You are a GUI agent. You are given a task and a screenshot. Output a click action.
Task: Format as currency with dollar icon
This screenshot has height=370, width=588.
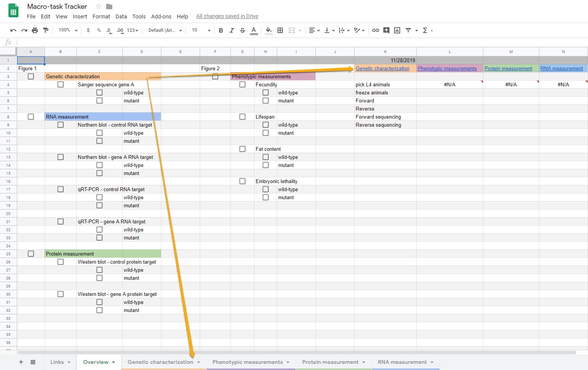88,30
